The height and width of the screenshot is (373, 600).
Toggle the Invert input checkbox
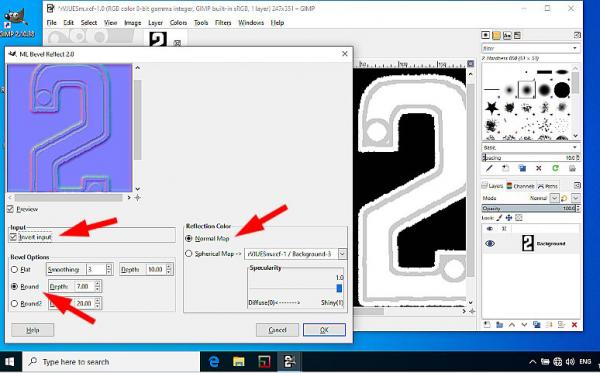pos(13,237)
